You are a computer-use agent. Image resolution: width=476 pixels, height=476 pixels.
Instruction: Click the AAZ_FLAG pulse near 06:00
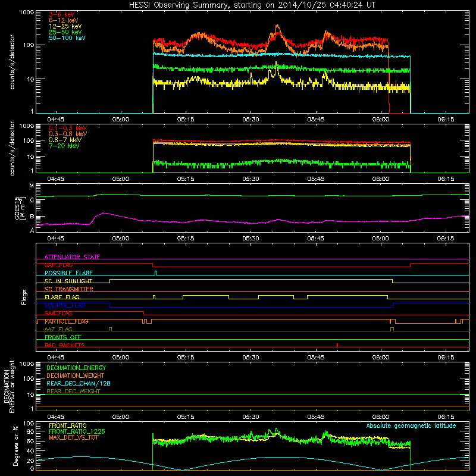[x=392, y=329]
